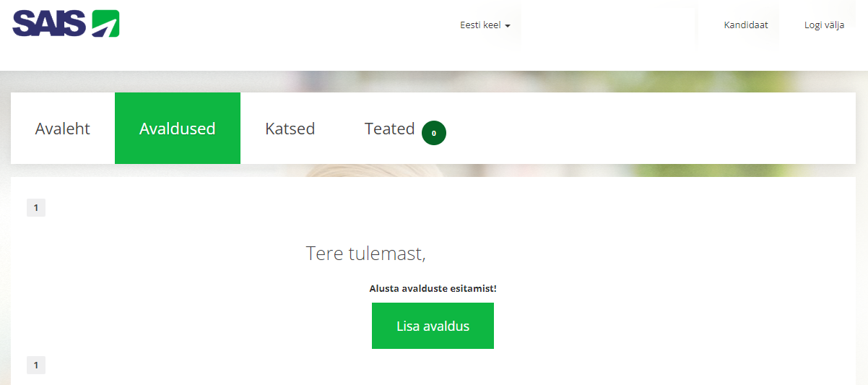Select the green Avaldused tab
868x385 pixels.
click(178, 129)
